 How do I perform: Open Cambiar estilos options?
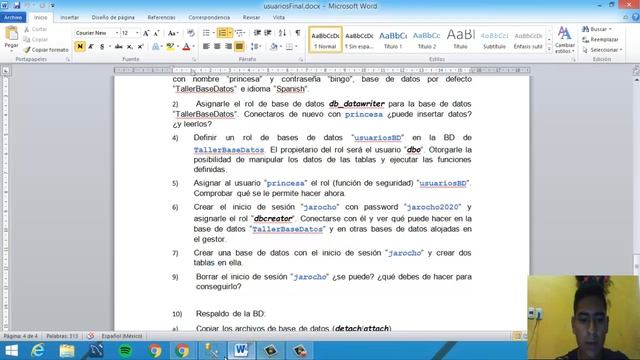(x=564, y=40)
